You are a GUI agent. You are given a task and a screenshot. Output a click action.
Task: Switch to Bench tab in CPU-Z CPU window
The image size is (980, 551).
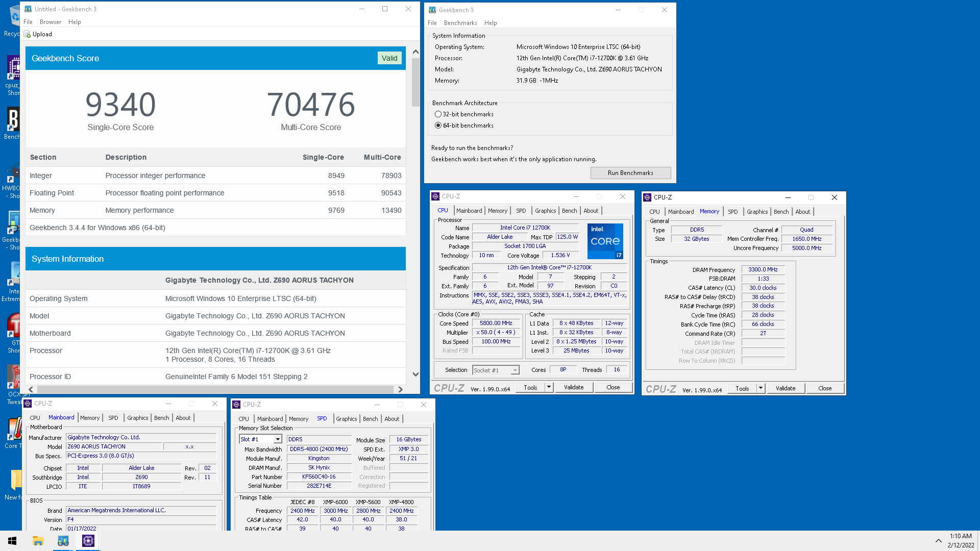click(570, 211)
